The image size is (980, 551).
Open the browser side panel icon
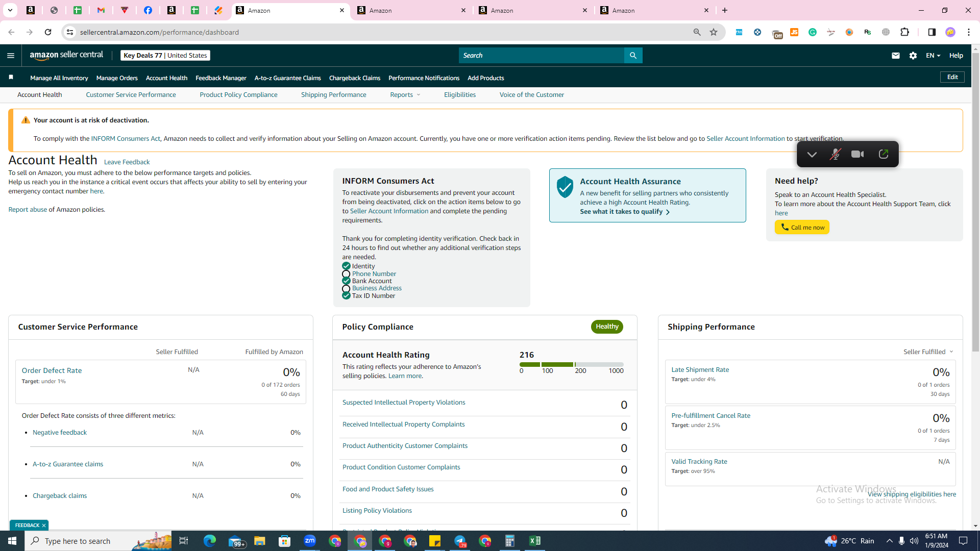click(932, 32)
